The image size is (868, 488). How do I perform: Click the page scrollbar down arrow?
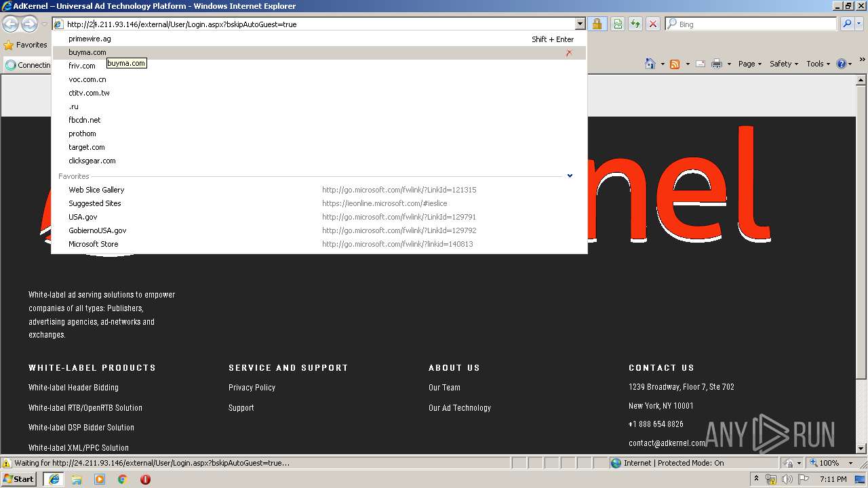[x=862, y=449]
